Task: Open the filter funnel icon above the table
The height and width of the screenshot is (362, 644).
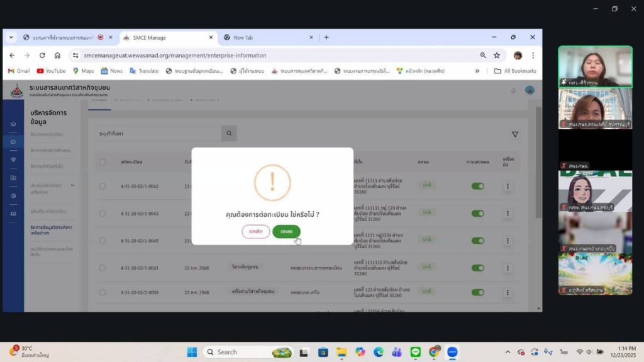Action: [515, 134]
